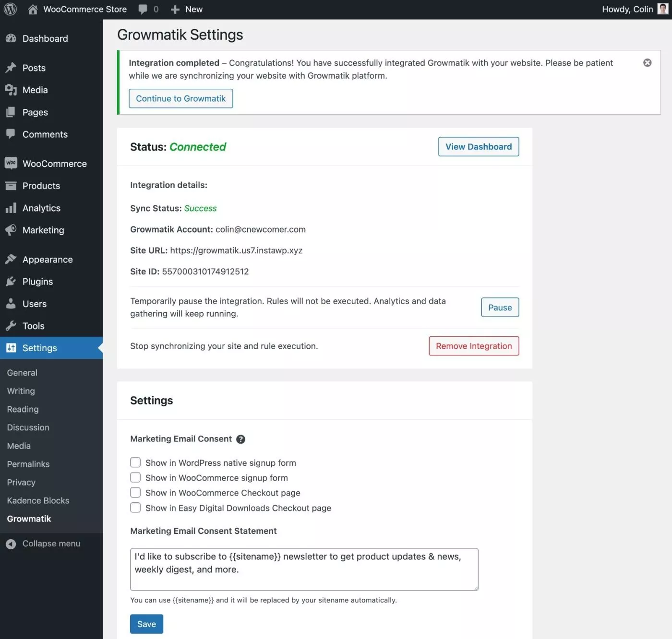Open Reading settings submenu

[x=23, y=409]
